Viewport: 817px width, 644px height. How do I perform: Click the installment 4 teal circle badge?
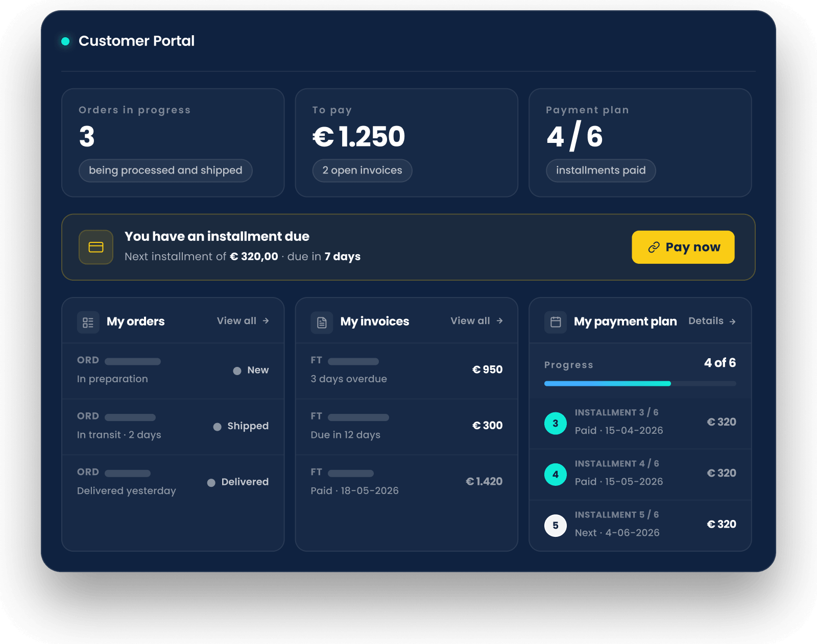556,475
